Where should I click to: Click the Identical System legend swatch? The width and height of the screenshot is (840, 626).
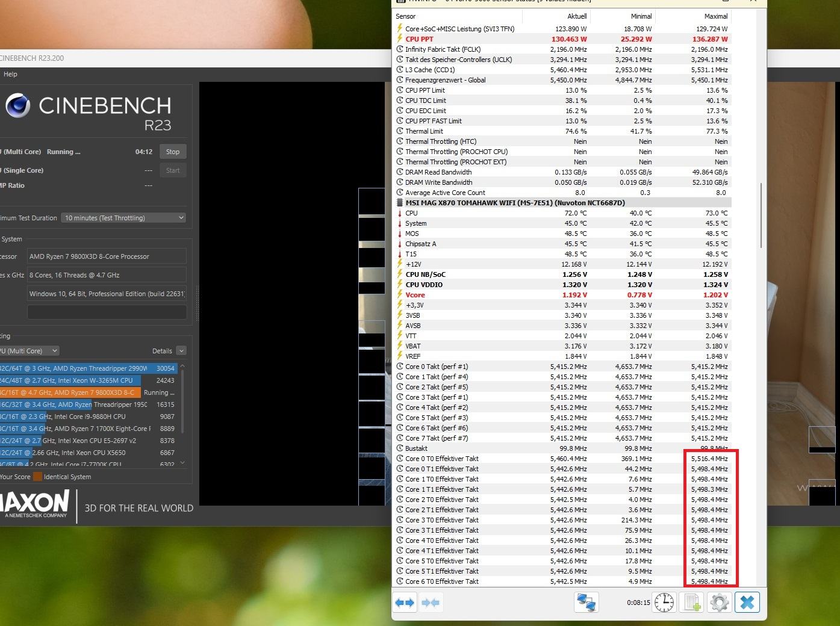point(37,477)
